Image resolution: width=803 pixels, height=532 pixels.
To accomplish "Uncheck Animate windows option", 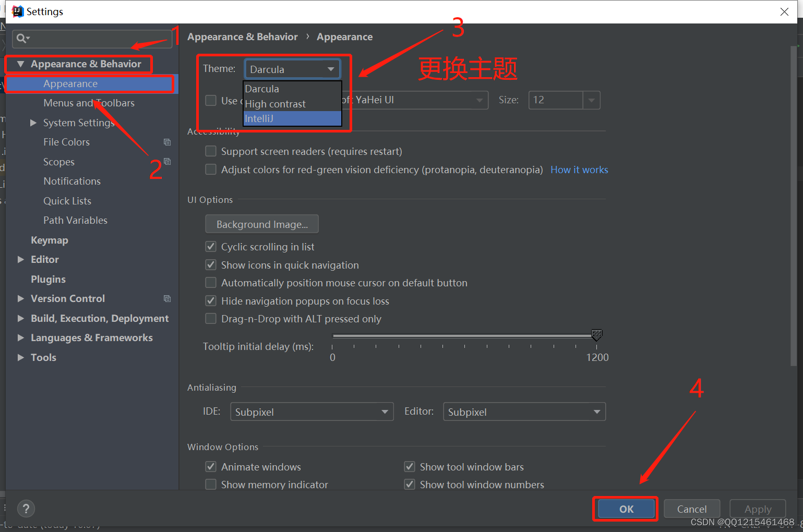I will click(211, 467).
